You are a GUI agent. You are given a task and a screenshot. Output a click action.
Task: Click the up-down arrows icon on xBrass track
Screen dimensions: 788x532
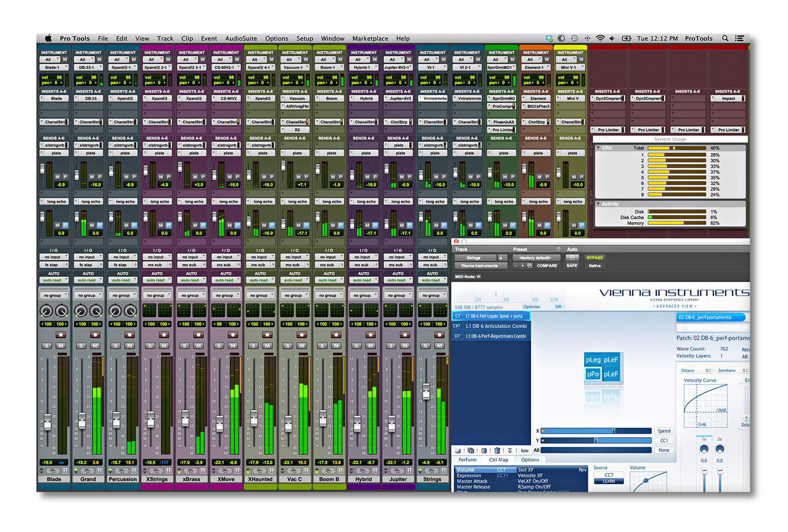click(180, 471)
